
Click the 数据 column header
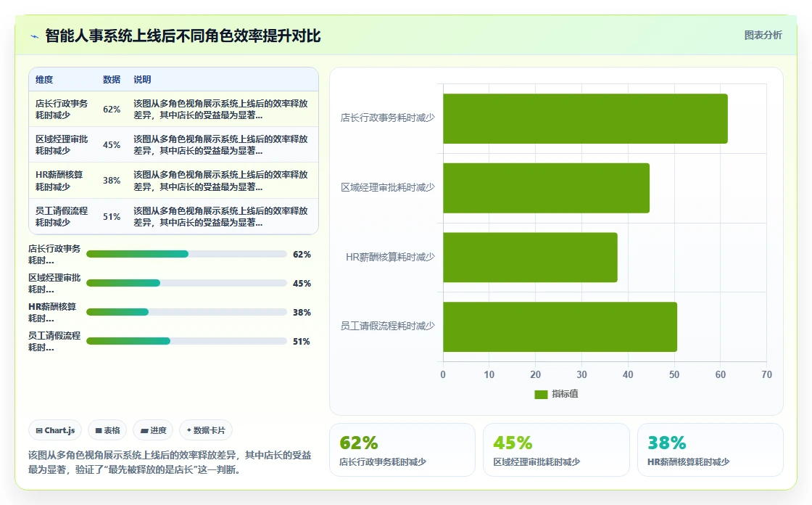point(112,79)
